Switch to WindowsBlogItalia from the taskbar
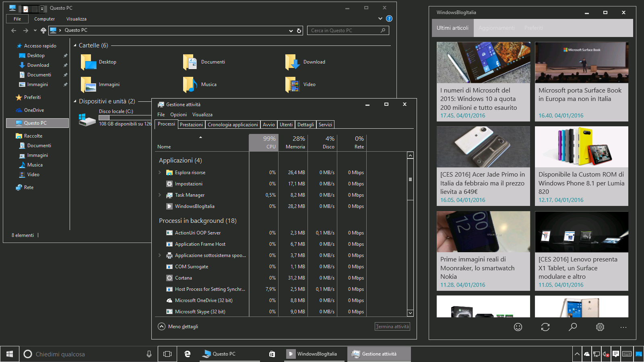The height and width of the screenshot is (362, 644). (315, 354)
